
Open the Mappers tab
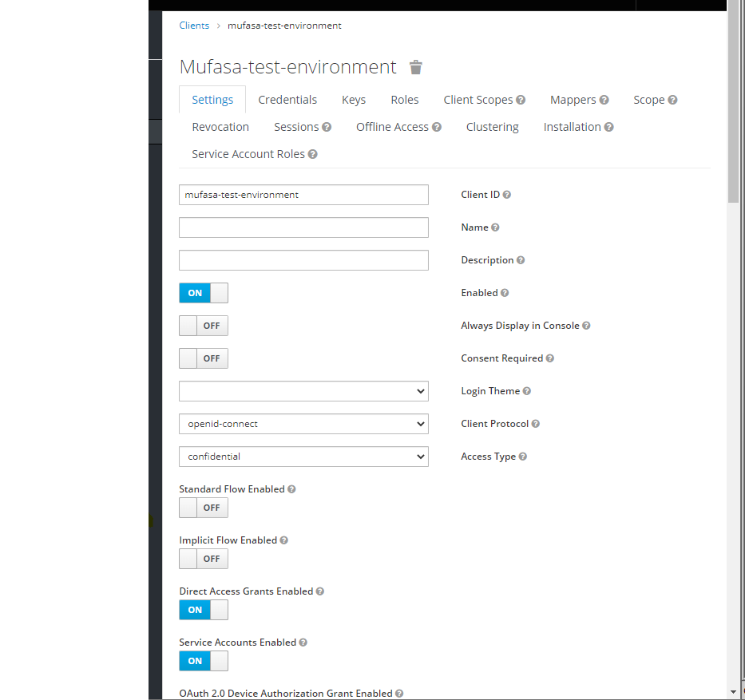click(x=573, y=100)
